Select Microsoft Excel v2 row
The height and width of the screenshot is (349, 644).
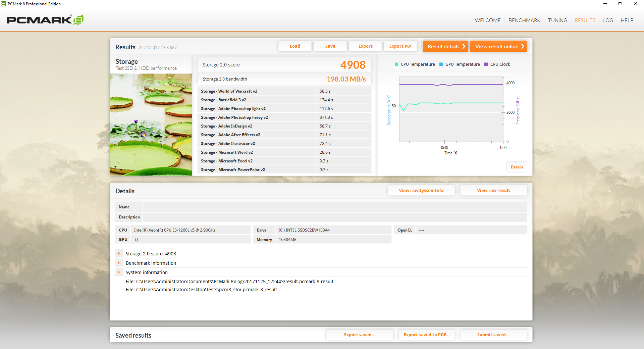[x=284, y=161]
